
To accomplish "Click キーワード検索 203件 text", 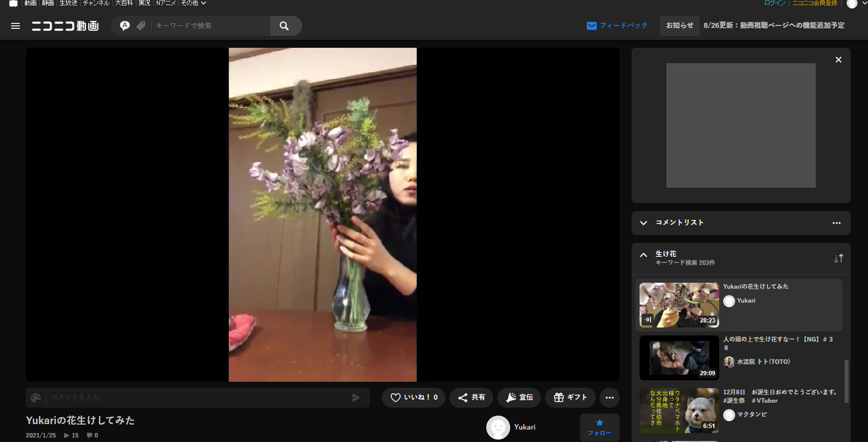I will click(685, 263).
